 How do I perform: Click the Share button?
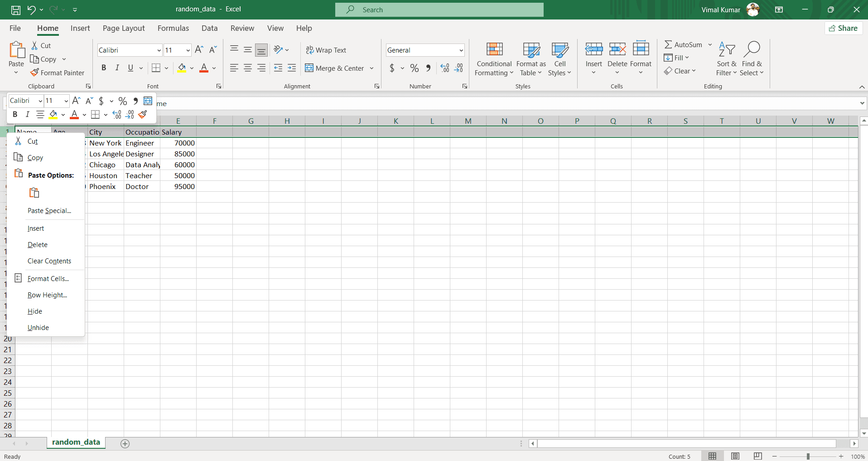(843, 28)
